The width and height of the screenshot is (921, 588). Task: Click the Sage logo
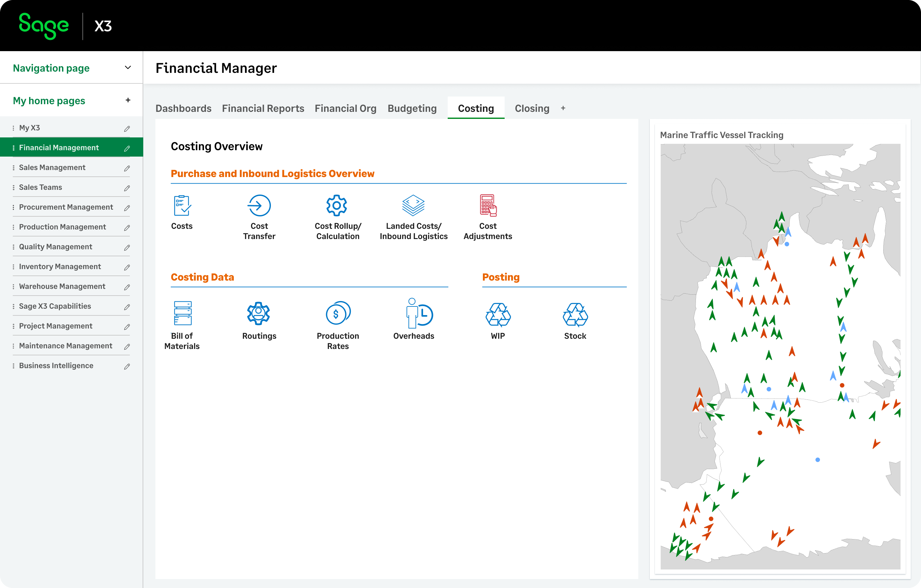coord(43,26)
